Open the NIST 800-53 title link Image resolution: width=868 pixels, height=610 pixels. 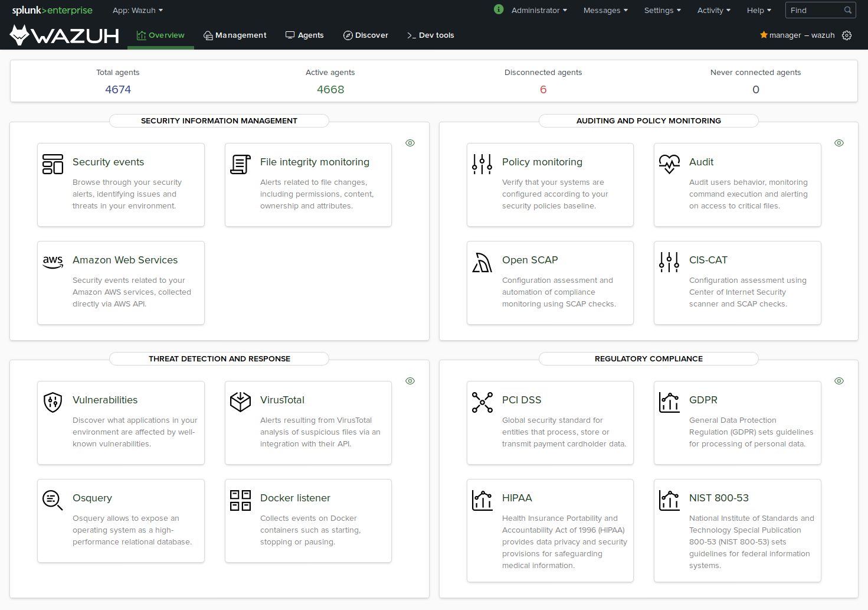click(x=719, y=498)
